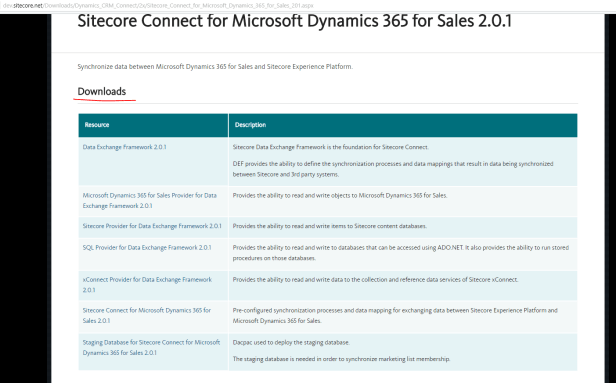Click the browser address bar URL
Viewport: 616px width, 383px height.
[x=158, y=5]
